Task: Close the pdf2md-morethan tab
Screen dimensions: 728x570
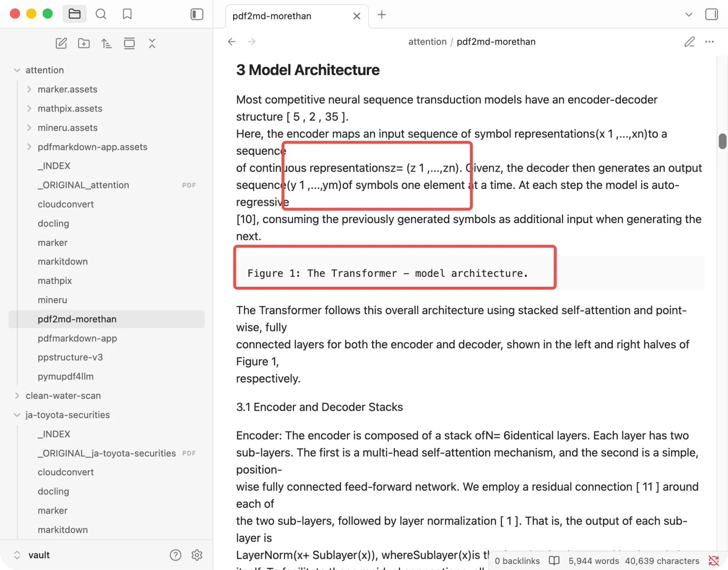Action: coord(357,16)
